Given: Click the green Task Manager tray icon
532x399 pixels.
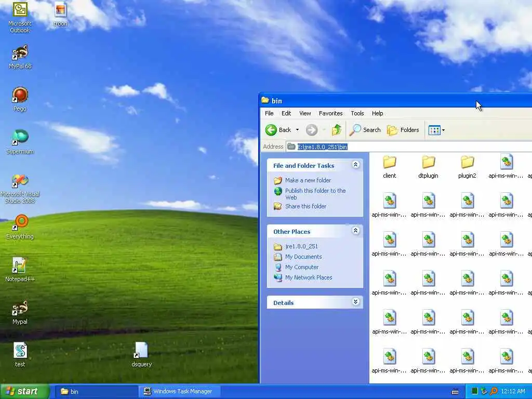Looking at the screenshot, I should tap(475, 392).
